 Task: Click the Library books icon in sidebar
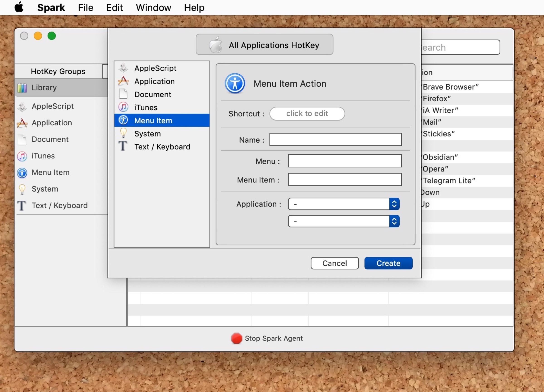pyautogui.click(x=22, y=88)
